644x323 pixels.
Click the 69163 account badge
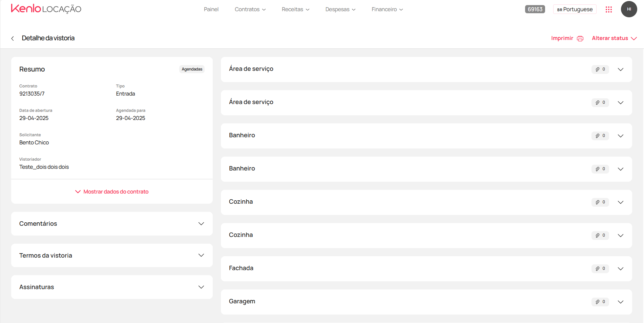pos(535,9)
